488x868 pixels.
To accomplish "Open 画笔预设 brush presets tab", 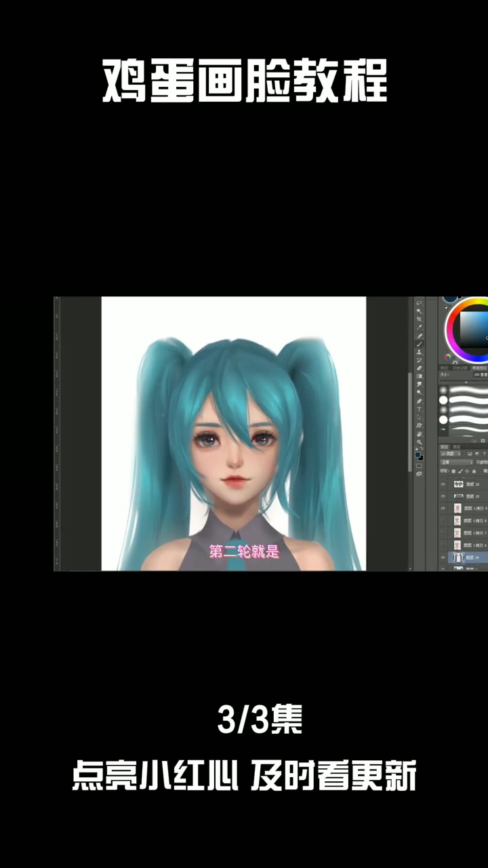I will tap(479, 368).
